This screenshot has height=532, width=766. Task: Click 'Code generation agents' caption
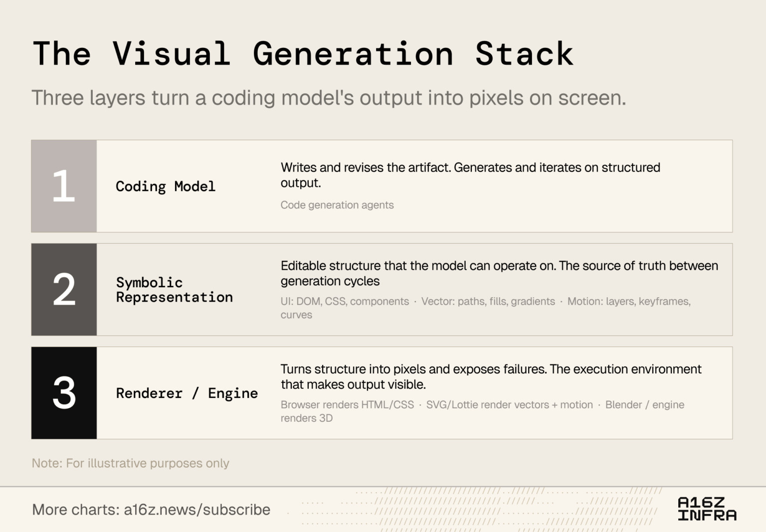(x=337, y=205)
